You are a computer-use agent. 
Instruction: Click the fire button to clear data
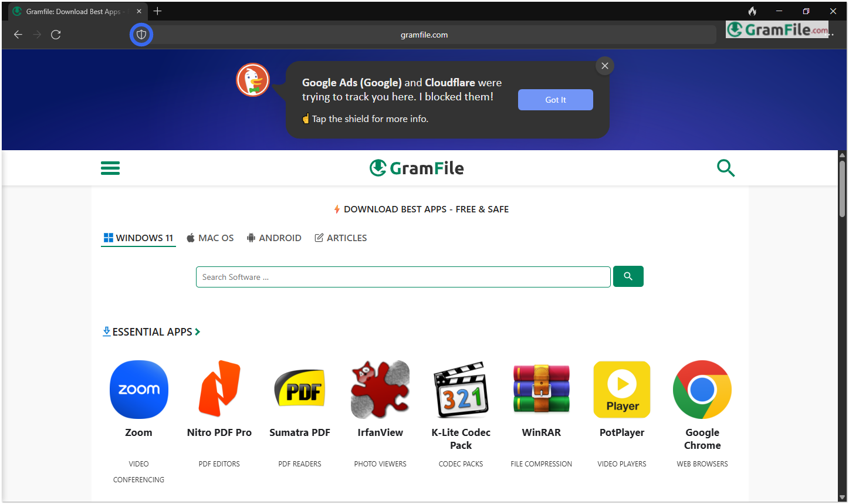(x=752, y=11)
